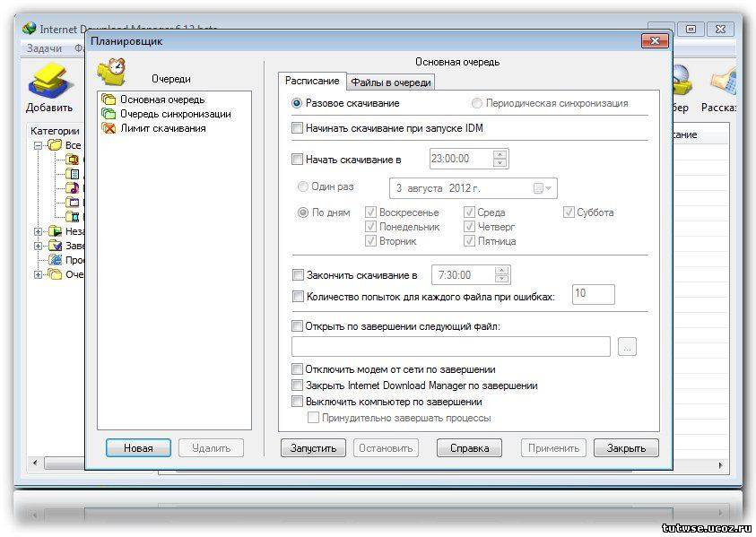The width and height of the screenshot is (756, 537).
Task: Open the date dropdown for 3 августа 2012
Action: [544, 188]
